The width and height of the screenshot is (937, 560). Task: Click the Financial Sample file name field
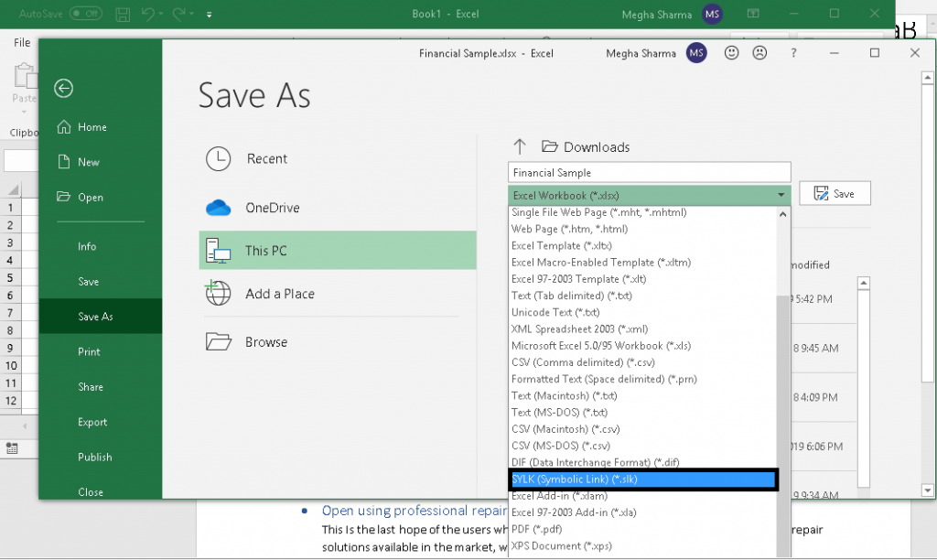coord(649,171)
